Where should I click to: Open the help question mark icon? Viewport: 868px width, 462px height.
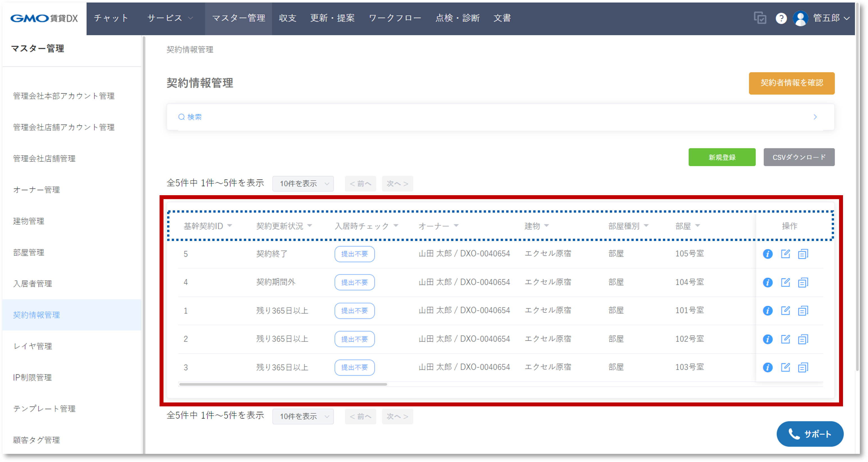tap(781, 18)
